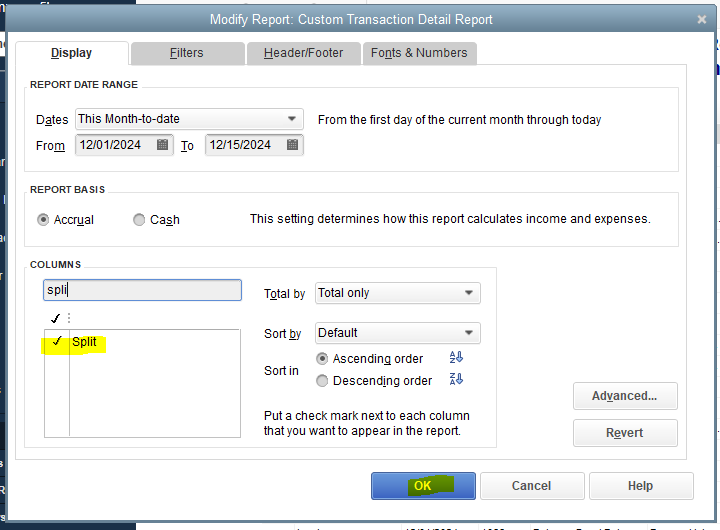Open the Sort by dropdown
Viewport: 720px width, 530px height.
pos(469,333)
